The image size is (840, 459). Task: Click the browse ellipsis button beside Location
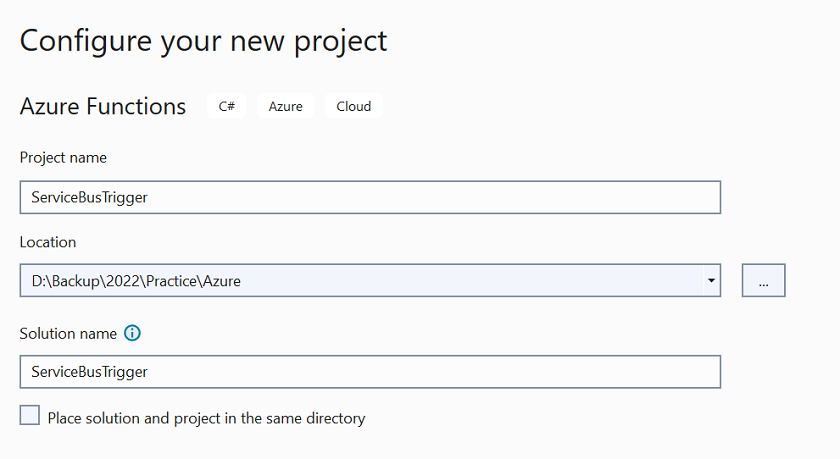[x=763, y=280]
